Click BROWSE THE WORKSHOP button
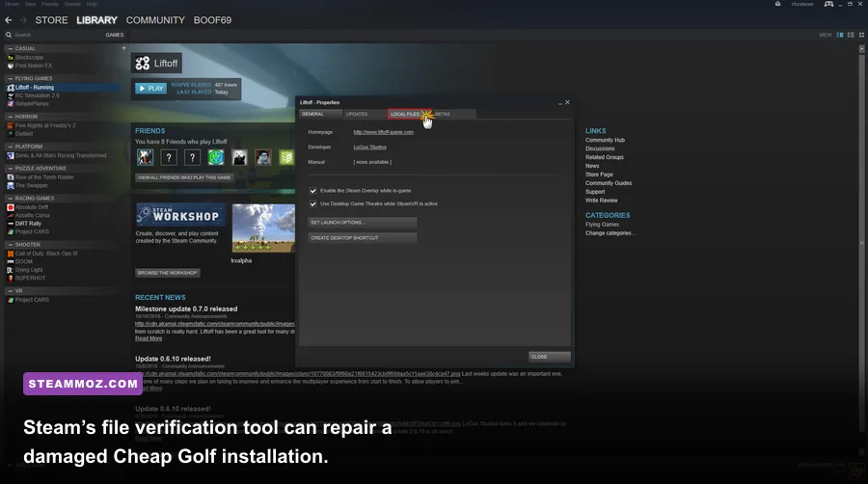 coord(167,273)
